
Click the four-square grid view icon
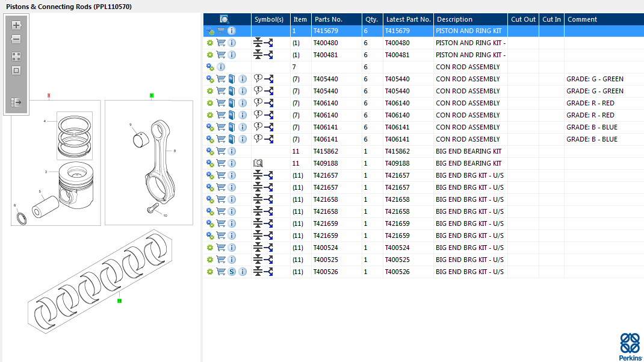[16, 57]
